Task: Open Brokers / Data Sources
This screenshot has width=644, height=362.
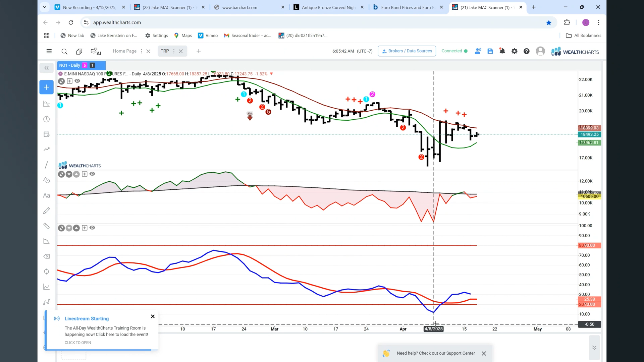Action: point(407,51)
